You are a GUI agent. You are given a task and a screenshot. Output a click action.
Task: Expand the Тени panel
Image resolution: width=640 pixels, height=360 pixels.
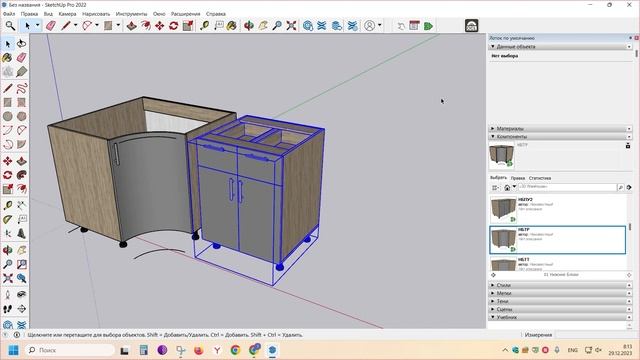pyautogui.click(x=493, y=301)
